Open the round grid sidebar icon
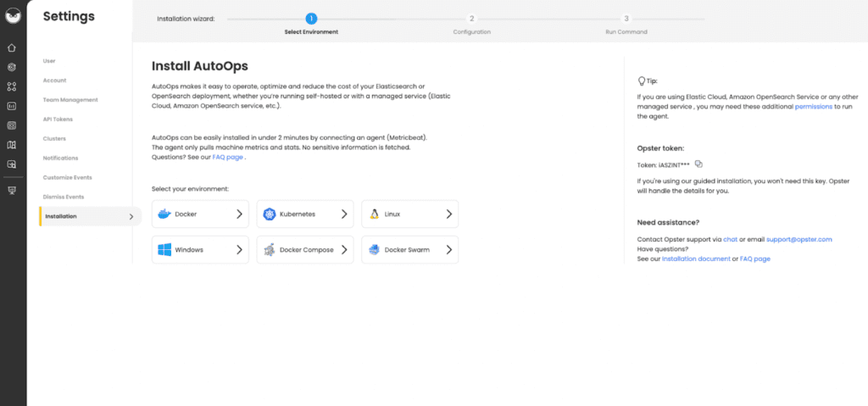The image size is (868, 406). [x=12, y=125]
